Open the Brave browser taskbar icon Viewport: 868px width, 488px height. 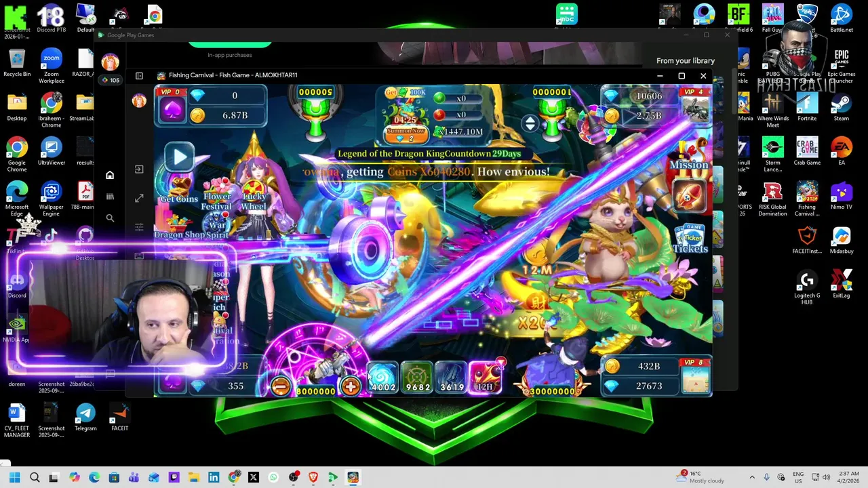point(313,477)
